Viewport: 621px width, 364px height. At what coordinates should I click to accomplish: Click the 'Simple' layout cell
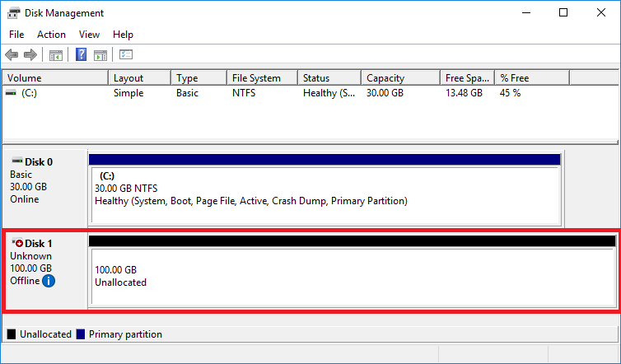[128, 93]
